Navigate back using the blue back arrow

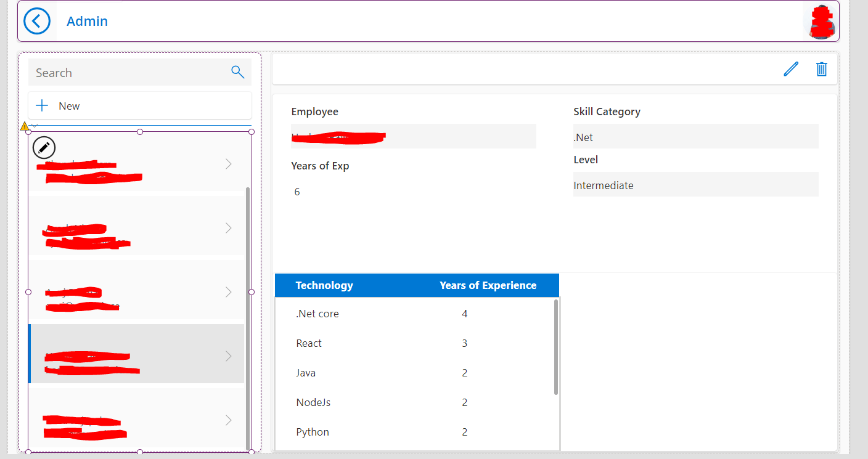[37, 20]
